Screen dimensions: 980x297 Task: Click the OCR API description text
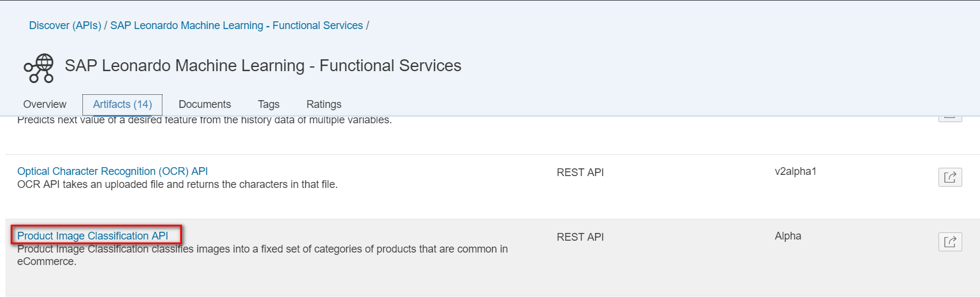pyautogui.click(x=177, y=184)
